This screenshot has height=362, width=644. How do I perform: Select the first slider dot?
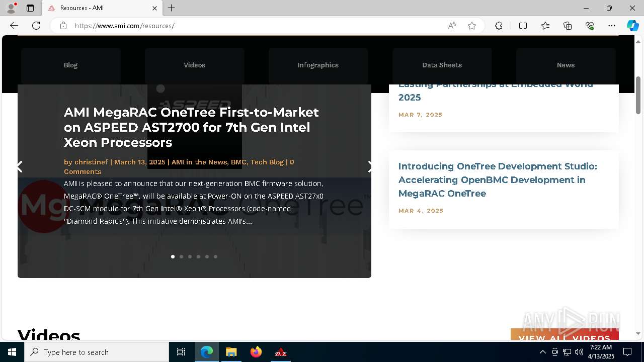click(x=173, y=256)
